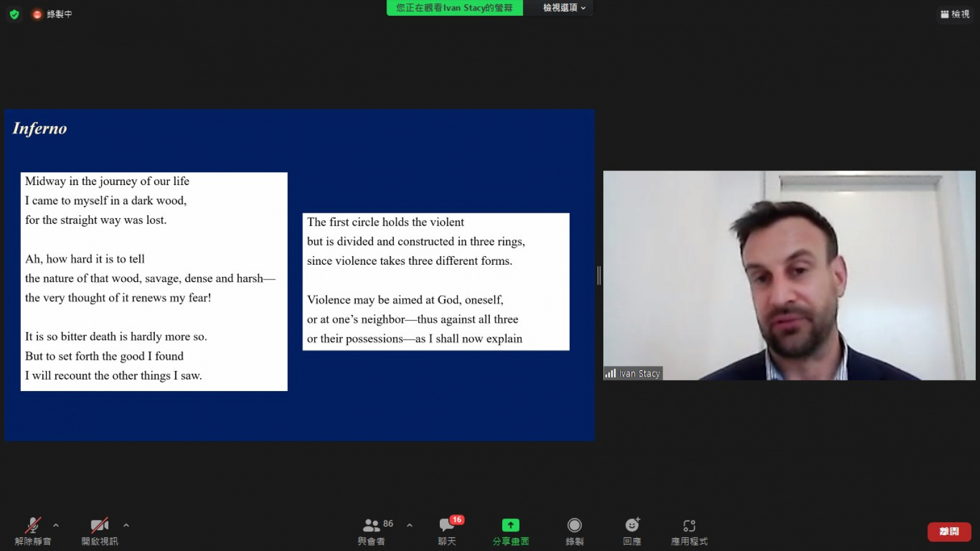Expand participants options arrow
980x551 pixels.
tap(410, 525)
